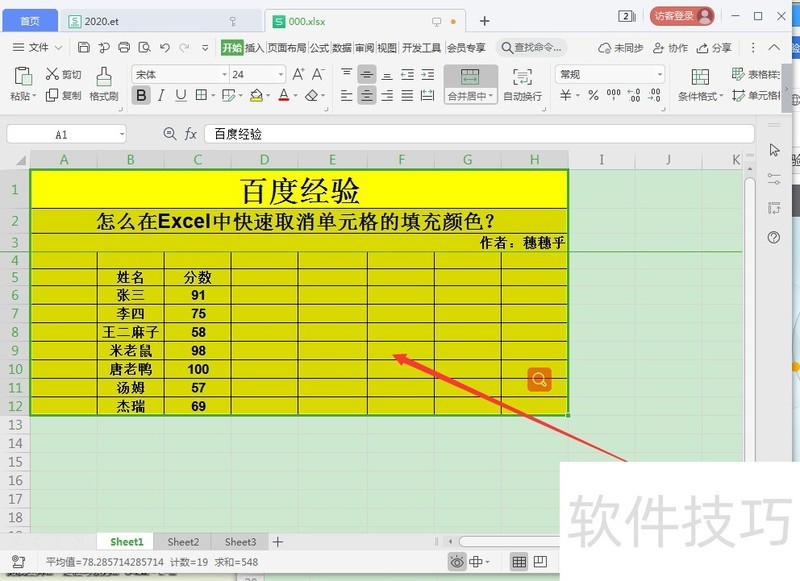Click the font color A icon
Viewport: 800px width, 581px height.
point(284,95)
